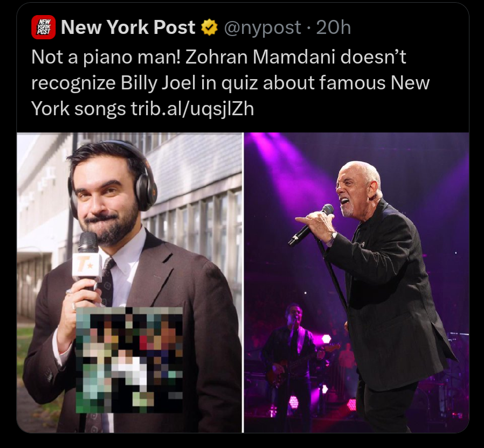
Task: Click the pixelated square overlay on left photo
Action: [129, 360]
